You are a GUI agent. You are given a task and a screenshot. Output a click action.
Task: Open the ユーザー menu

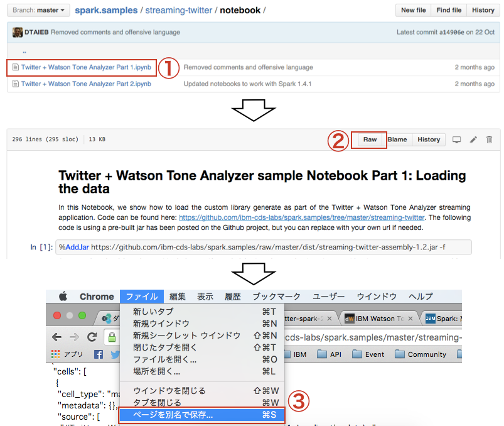(328, 297)
